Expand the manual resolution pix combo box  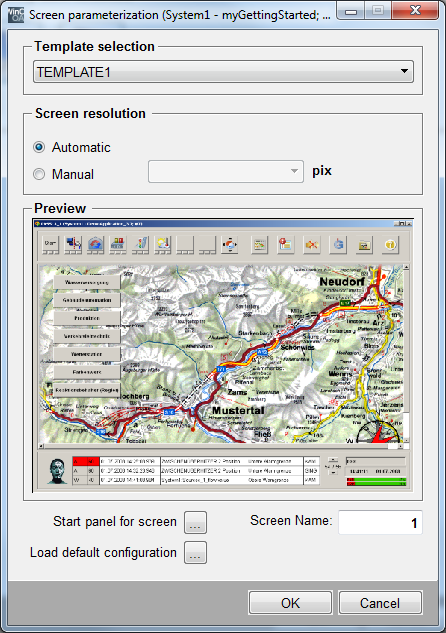tap(226, 172)
